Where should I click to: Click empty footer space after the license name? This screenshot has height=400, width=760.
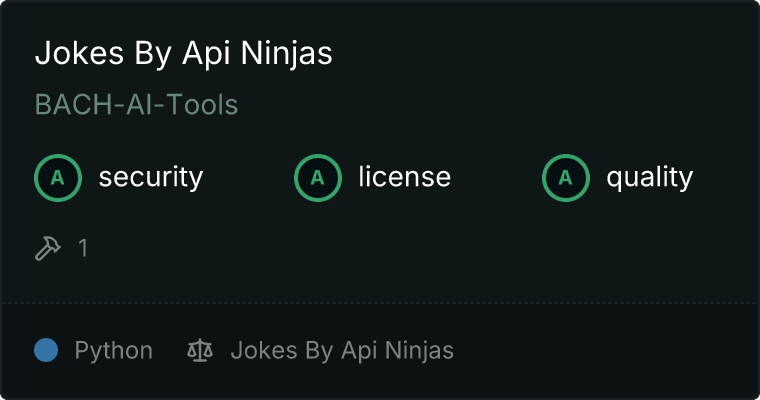(600, 351)
